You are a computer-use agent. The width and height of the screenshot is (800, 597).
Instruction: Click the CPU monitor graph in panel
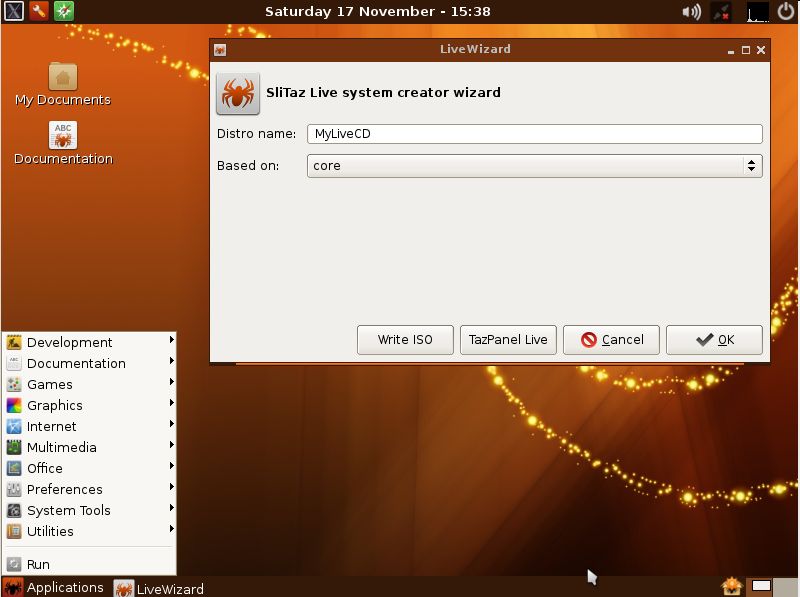[x=758, y=12]
